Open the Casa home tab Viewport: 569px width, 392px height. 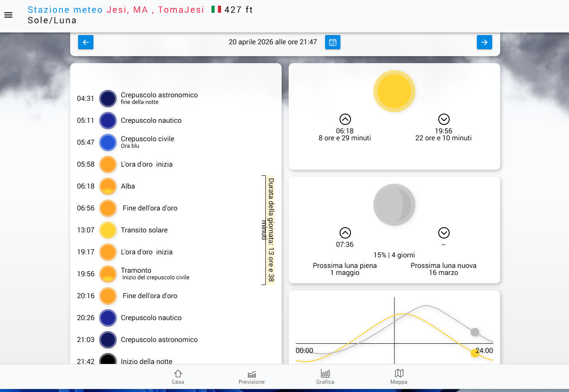[x=178, y=377]
